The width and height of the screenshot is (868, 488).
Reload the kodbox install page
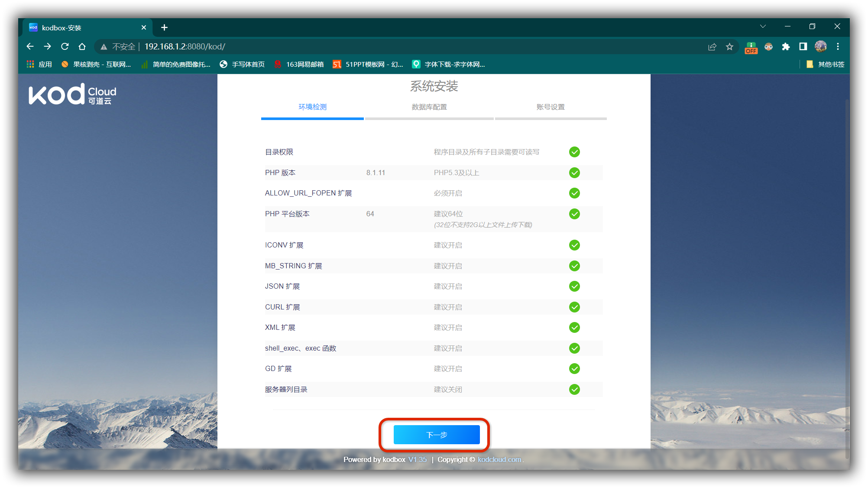(x=65, y=46)
